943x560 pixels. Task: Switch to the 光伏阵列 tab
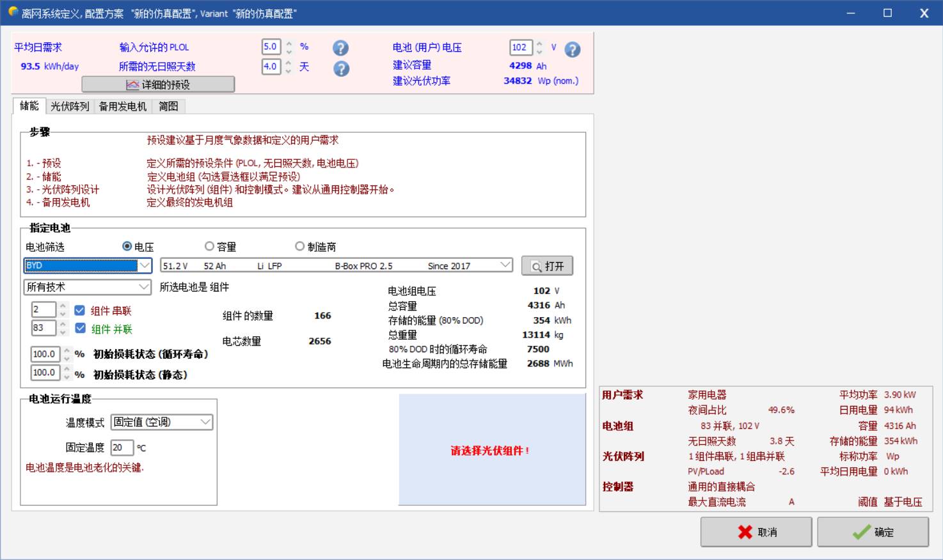pyautogui.click(x=70, y=106)
